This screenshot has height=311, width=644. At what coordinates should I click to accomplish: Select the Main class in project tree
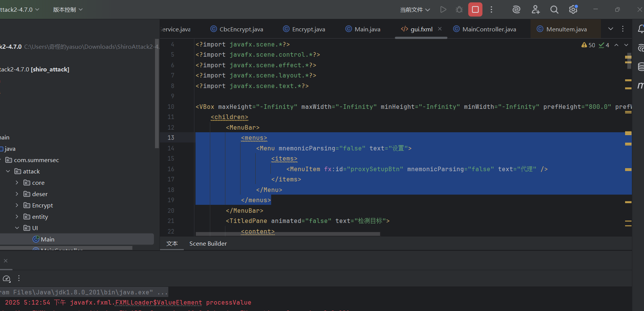tap(48, 239)
